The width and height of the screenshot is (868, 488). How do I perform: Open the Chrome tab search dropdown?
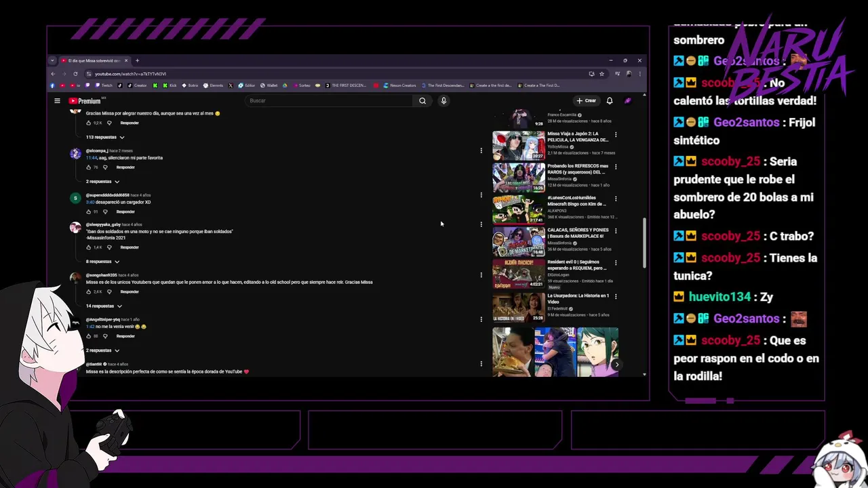click(52, 60)
